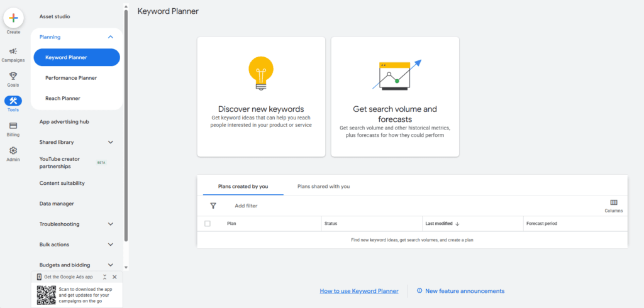Click the QR code image

pyautogui.click(x=47, y=294)
